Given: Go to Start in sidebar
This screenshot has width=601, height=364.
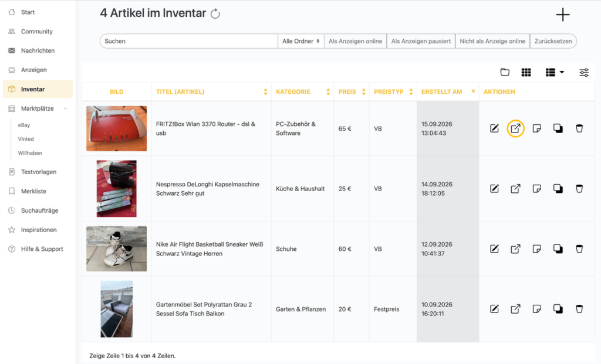Looking at the screenshot, I should coord(38,12).
